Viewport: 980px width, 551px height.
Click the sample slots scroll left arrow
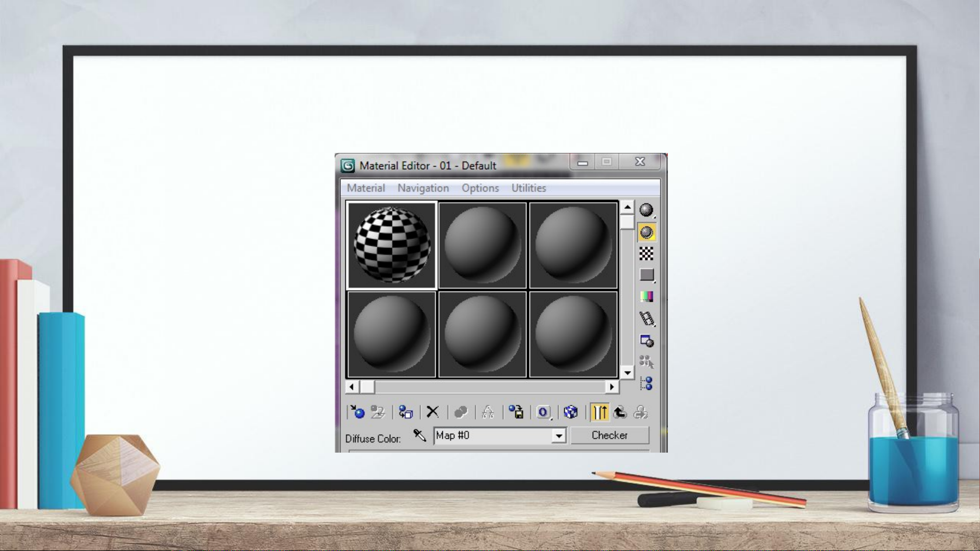click(x=351, y=387)
